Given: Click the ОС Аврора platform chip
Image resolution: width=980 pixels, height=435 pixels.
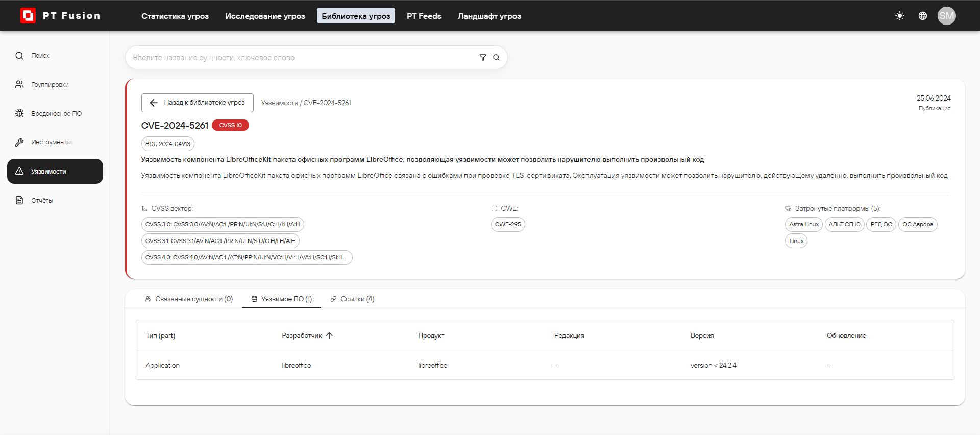Looking at the screenshot, I should point(918,224).
